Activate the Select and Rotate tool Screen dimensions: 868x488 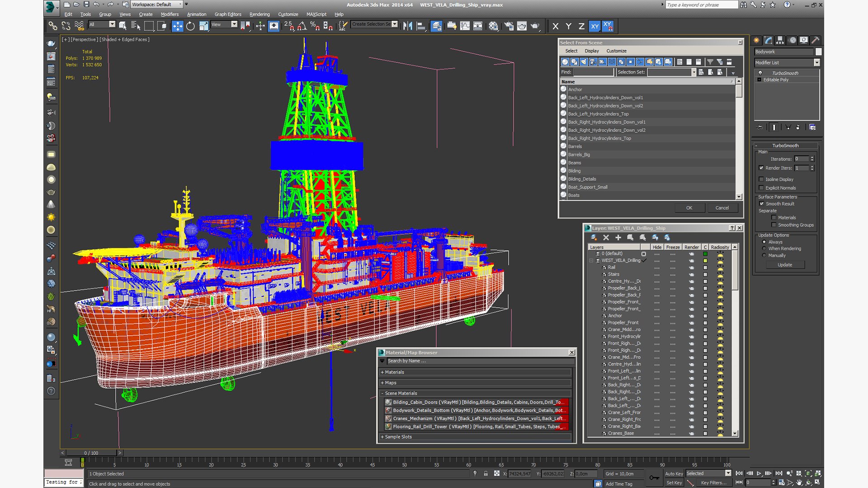(190, 26)
